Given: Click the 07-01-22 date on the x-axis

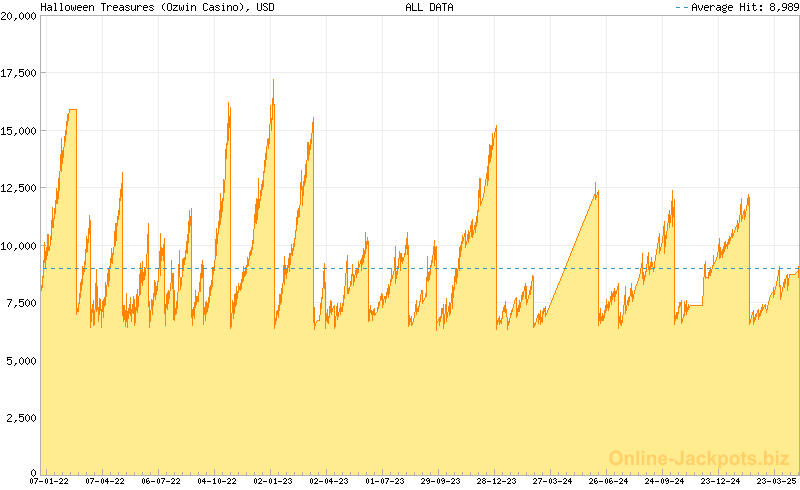Looking at the screenshot, I should tap(49, 481).
